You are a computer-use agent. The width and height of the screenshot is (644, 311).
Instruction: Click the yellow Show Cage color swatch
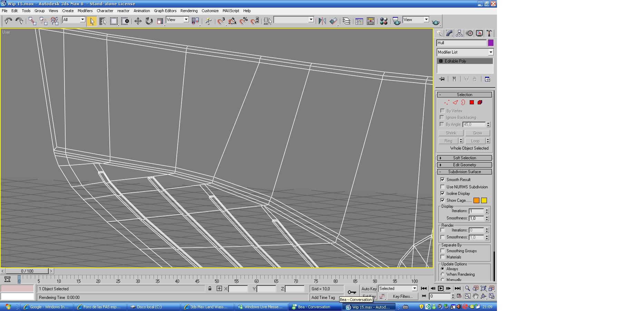click(484, 200)
